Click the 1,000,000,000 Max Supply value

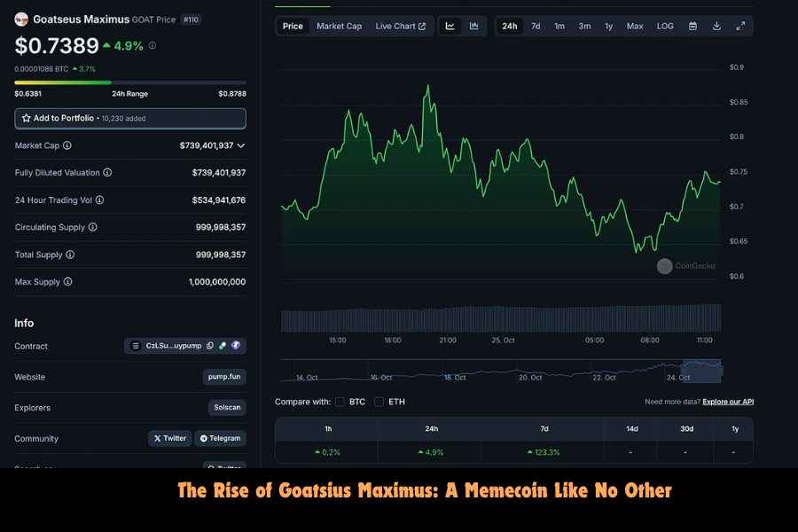217,282
